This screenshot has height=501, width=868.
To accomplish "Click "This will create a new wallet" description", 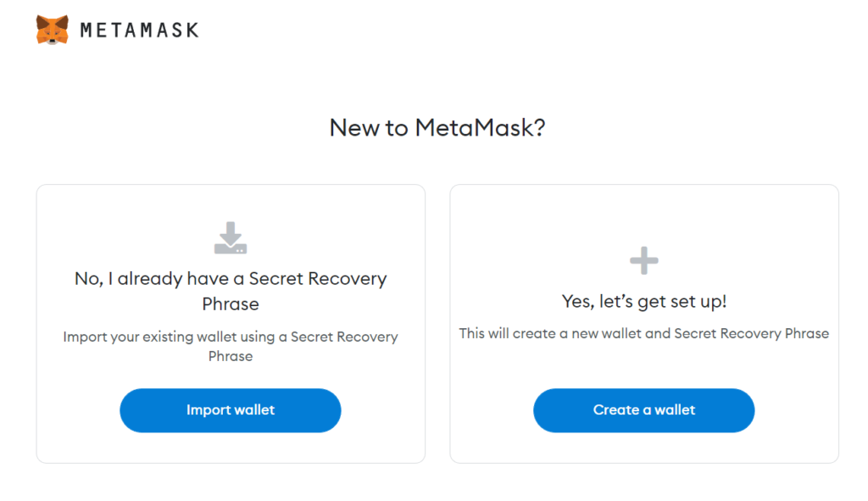I will click(550, 333).
